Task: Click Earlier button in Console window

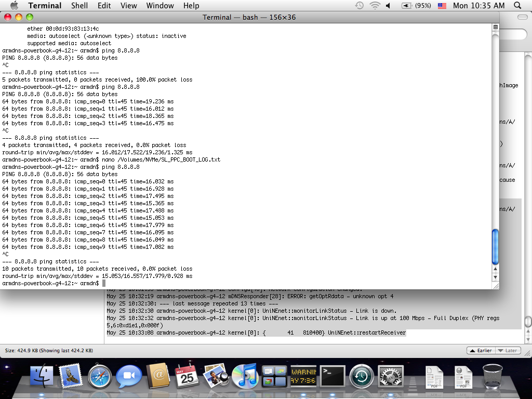Action: pyautogui.click(x=481, y=351)
